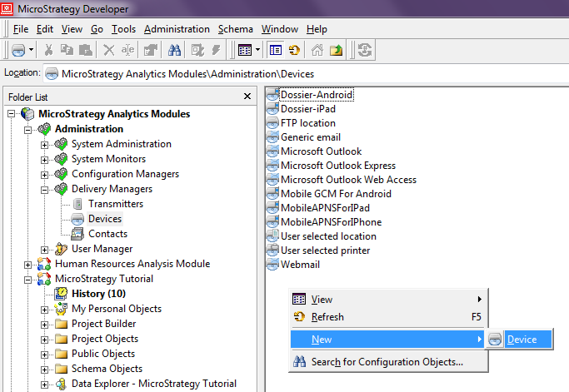Select Search for Configuration Objects entry
Screen dimensions: 569x392
387,361
